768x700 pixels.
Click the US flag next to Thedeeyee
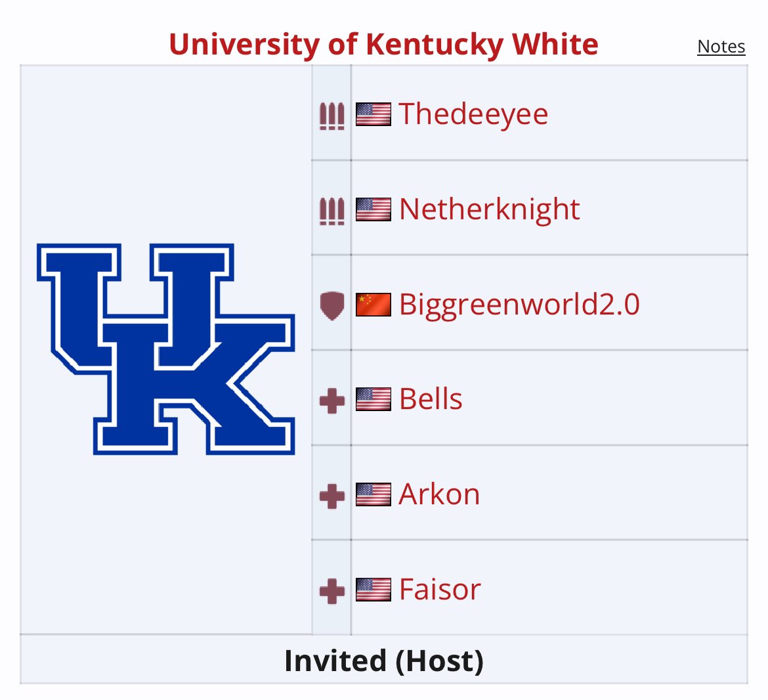(373, 114)
